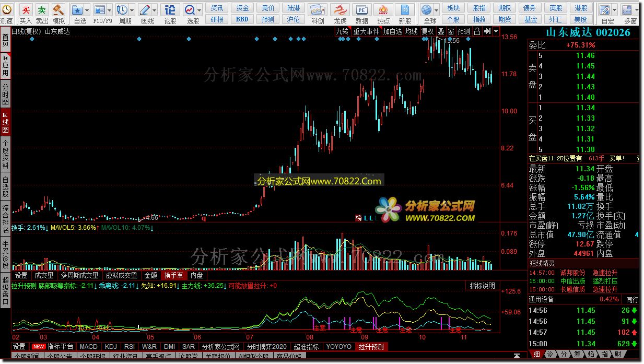
Task: Toggle 复权 price adjustment
Action: (x=428, y=31)
